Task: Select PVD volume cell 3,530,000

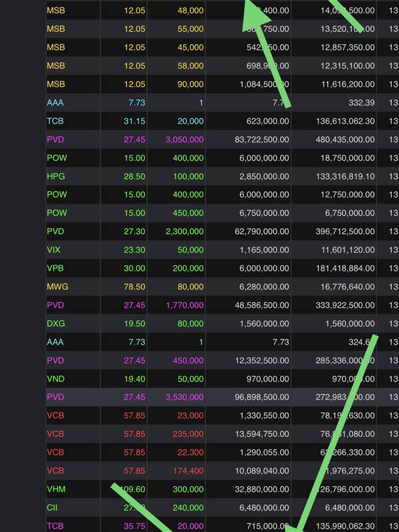Action: coord(182,396)
